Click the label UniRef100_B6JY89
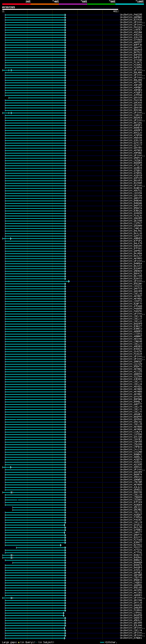The width and height of the screenshot is (146, 644). pos(131,276)
